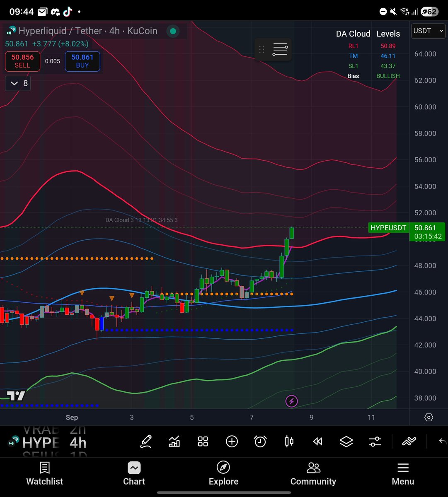Viewport: 448px width, 497px height.
Task: Open the floating toolbar list-settings icon
Action: coord(280,49)
